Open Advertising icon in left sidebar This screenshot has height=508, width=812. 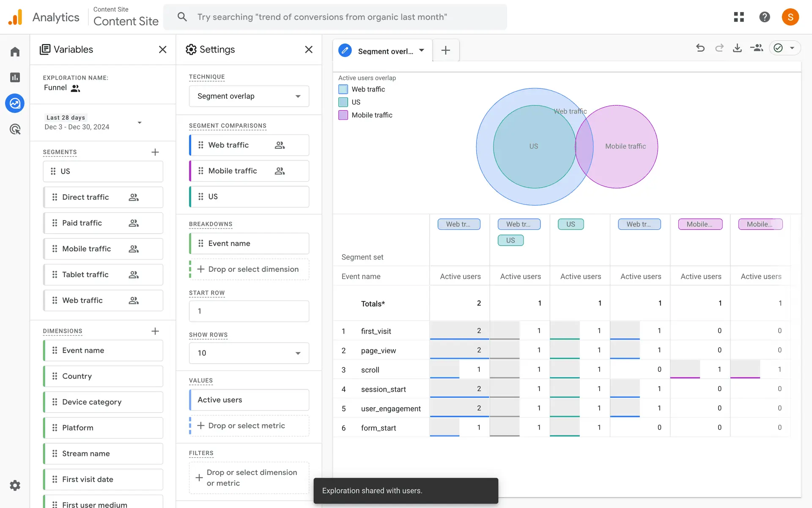point(15,129)
